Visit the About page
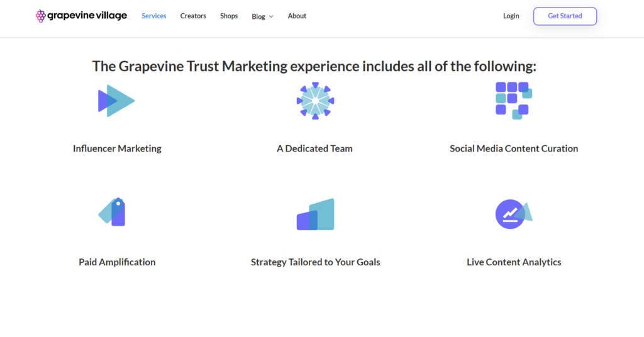644x337 pixels. point(297,16)
